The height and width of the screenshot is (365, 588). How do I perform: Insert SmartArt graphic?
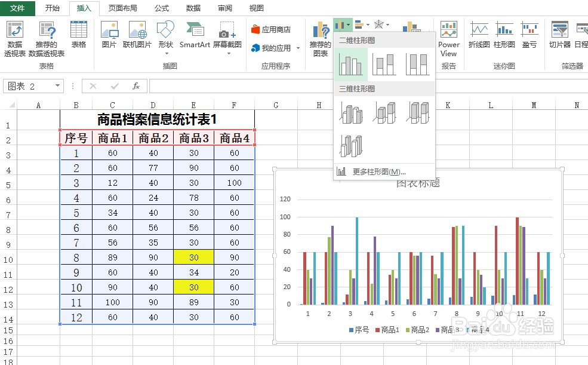195,35
